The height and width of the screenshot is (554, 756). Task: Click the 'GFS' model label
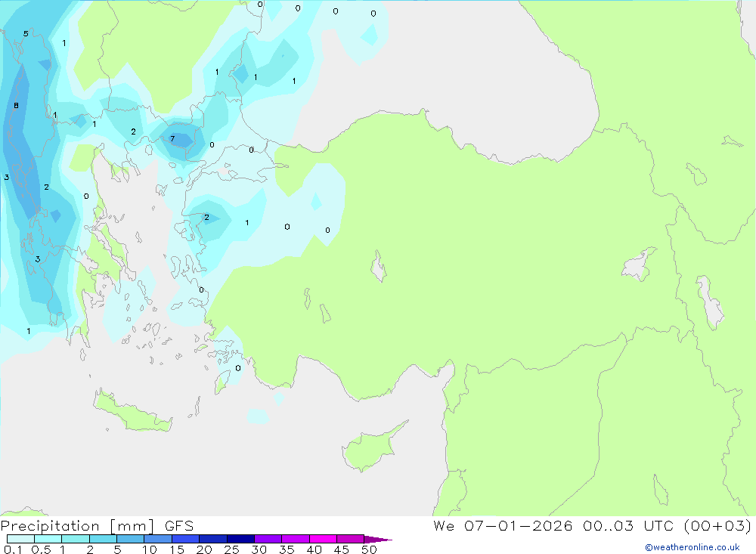[179, 526]
